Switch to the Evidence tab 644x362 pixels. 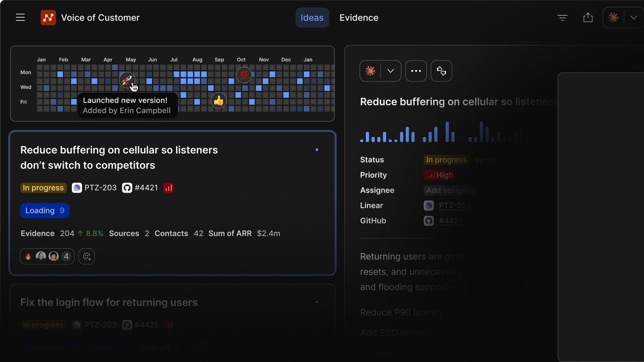pos(359,18)
